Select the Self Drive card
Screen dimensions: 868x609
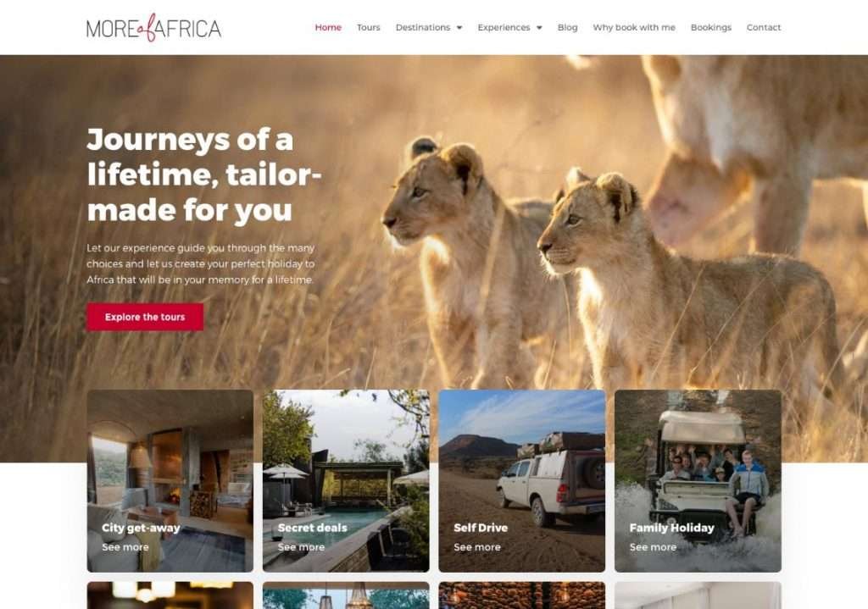(522, 480)
